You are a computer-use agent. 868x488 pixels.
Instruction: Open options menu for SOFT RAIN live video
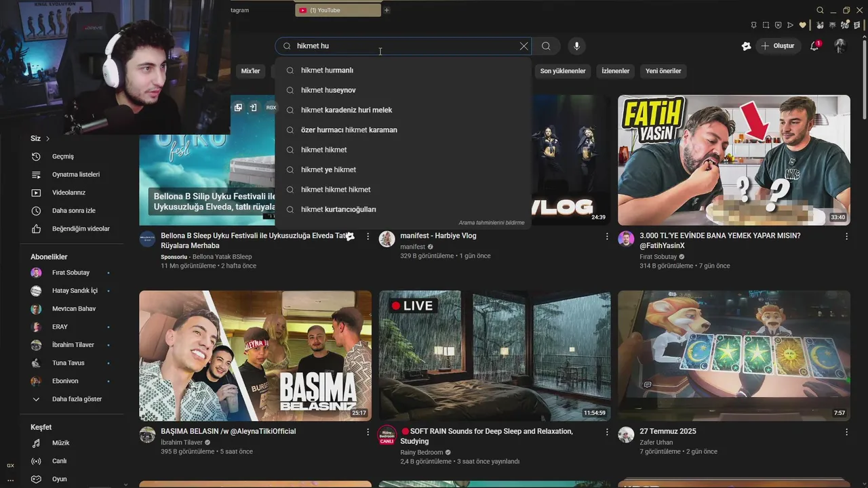[x=607, y=432]
